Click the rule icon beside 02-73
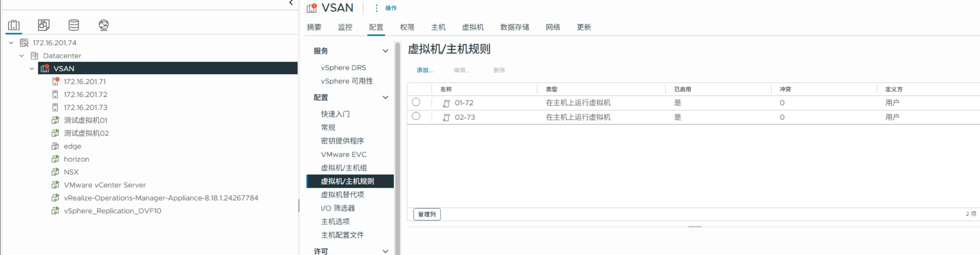This screenshot has width=980, height=255. [x=446, y=118]
